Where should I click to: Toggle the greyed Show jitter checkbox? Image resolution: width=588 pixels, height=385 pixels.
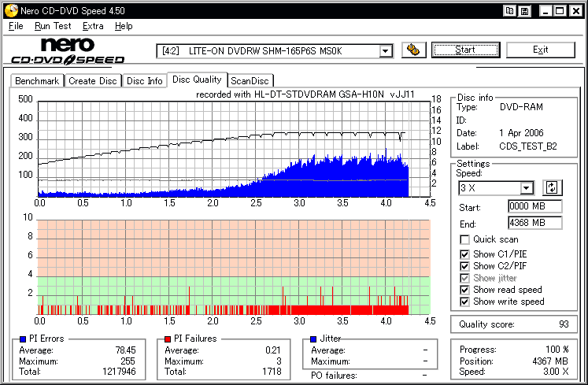464,278
